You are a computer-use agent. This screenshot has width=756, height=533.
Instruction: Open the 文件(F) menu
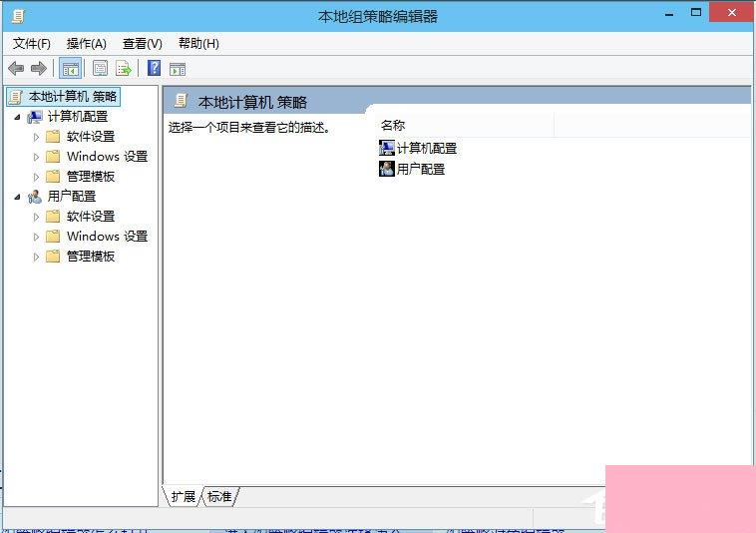31,44
